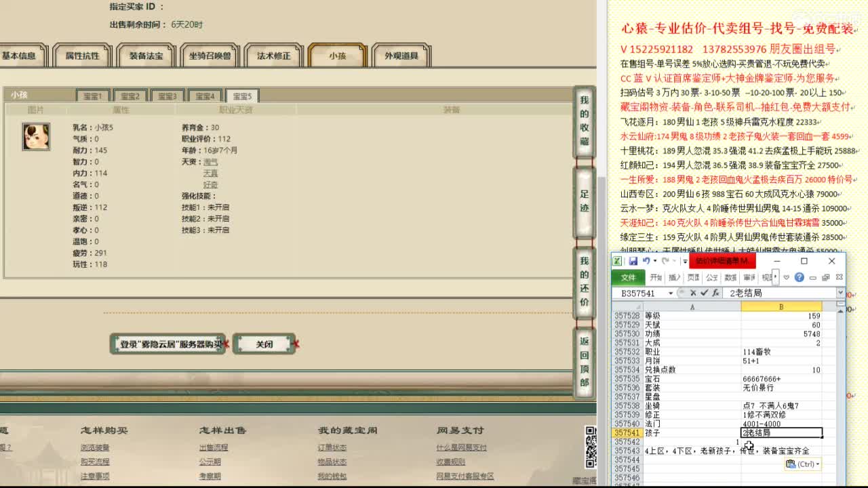Image resolution: width=868 pixels, height=488 pixels.
Task: Click the Redo icon in Excel
Action: pos(665,261)
